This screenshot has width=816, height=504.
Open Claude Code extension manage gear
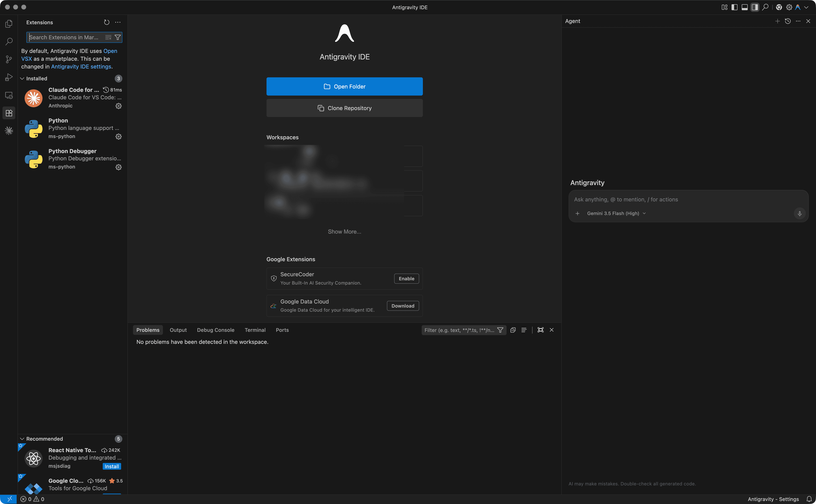click(118, 106)
